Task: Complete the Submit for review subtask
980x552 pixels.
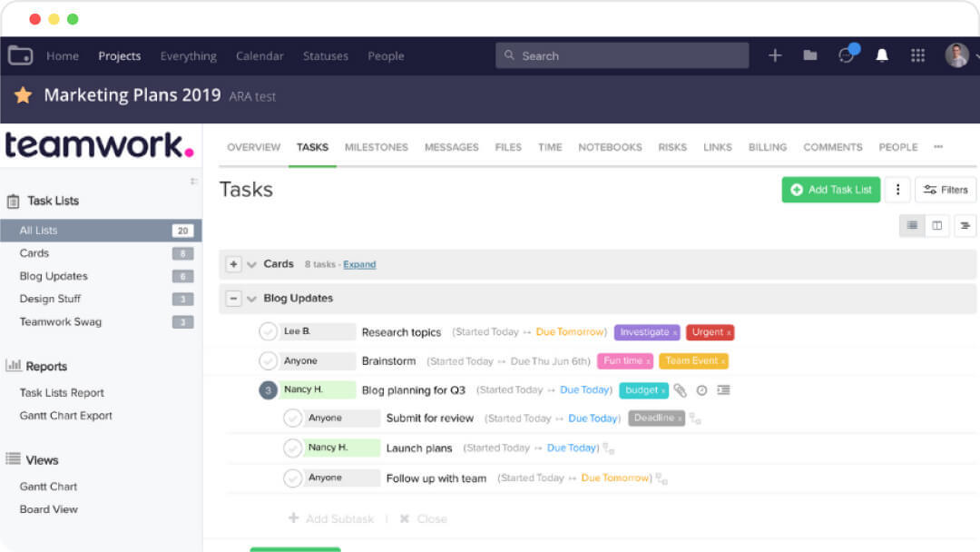Action: click(x=293, y=419)
